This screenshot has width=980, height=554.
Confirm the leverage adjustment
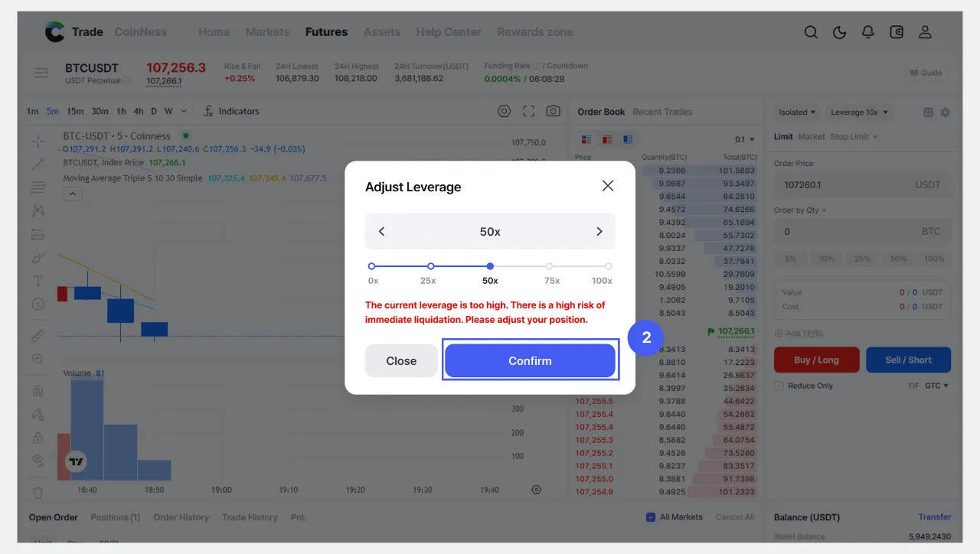pos(530,361)
